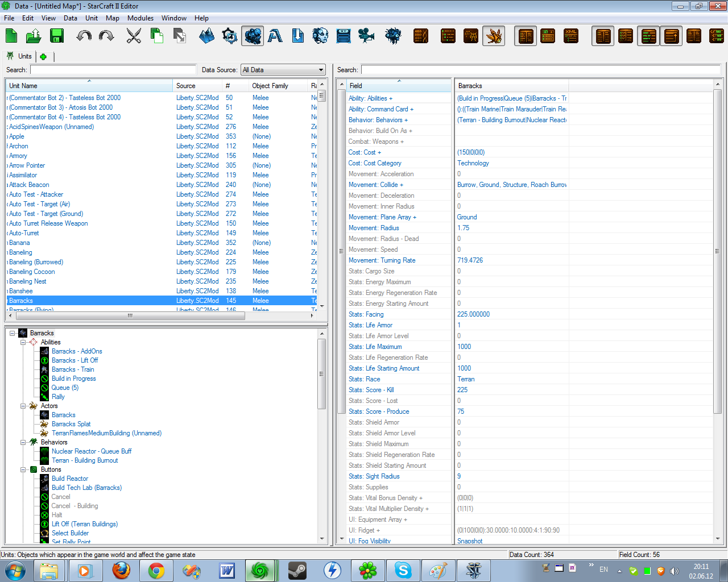Click the highlighted Data module icon
728x582 pixels.
253,36
